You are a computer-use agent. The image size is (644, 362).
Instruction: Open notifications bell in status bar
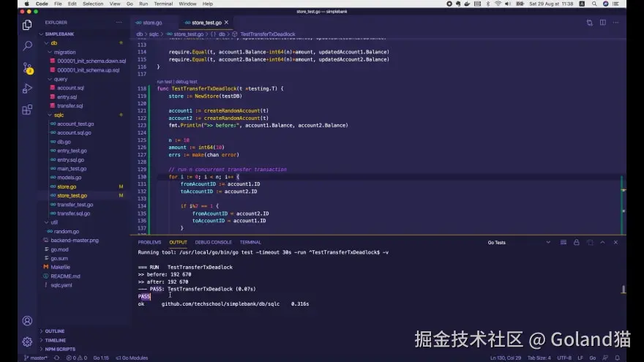[617, 358]
